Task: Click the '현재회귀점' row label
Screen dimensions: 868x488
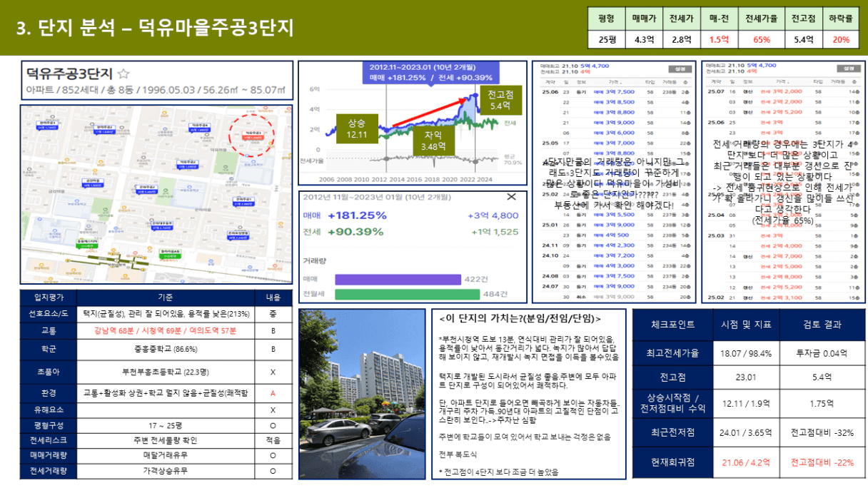Action: tap(673, 462)
